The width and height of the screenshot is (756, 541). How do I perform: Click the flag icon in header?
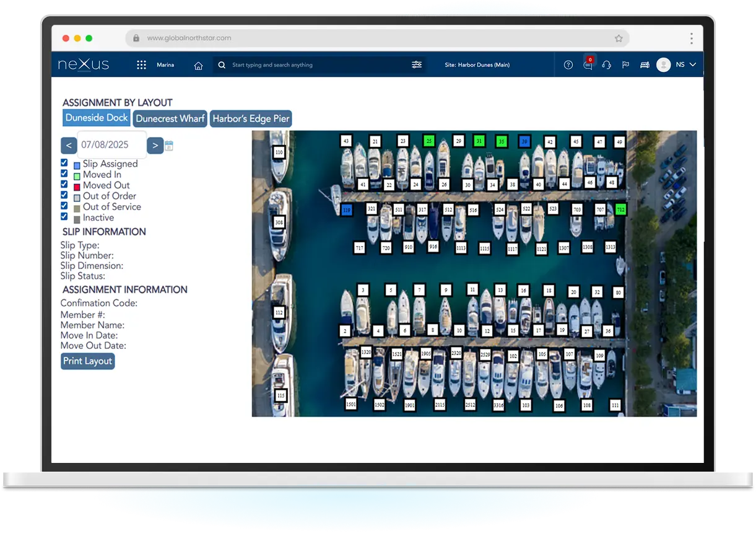coord(625,65)
